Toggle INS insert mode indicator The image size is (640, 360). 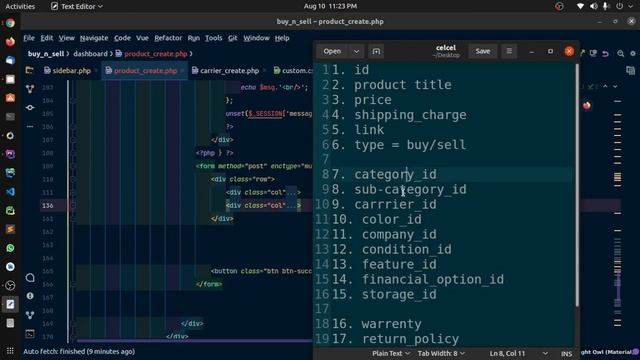(566, 353)
